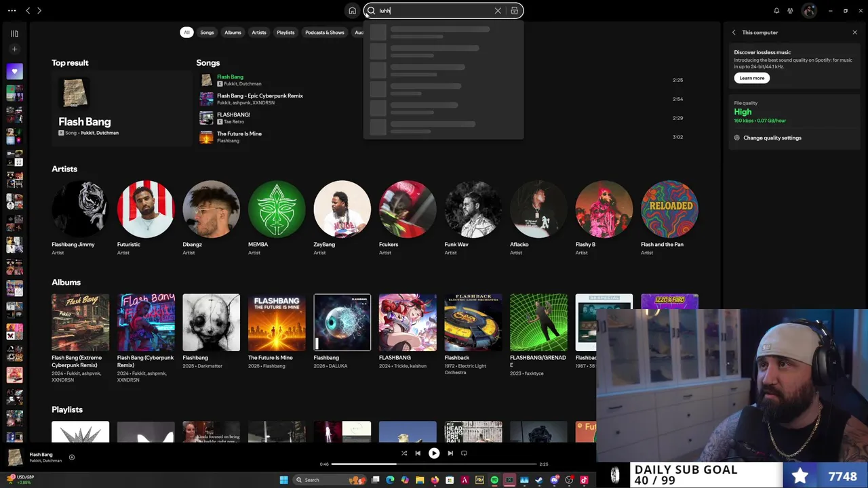The height and width of the screenshot is (488, 868).
Task: Open now-playing Flash Bang cover art
Action: pyautogui.click(x=15, y=457)
